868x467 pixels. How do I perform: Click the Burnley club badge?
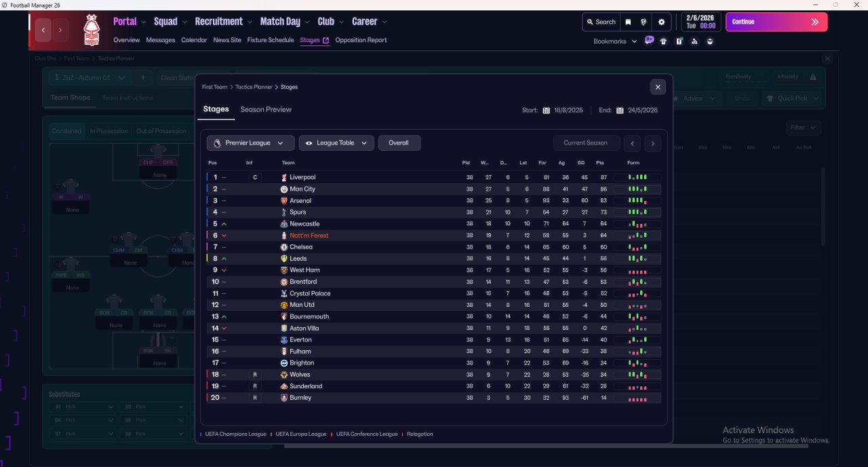[284, 398]
